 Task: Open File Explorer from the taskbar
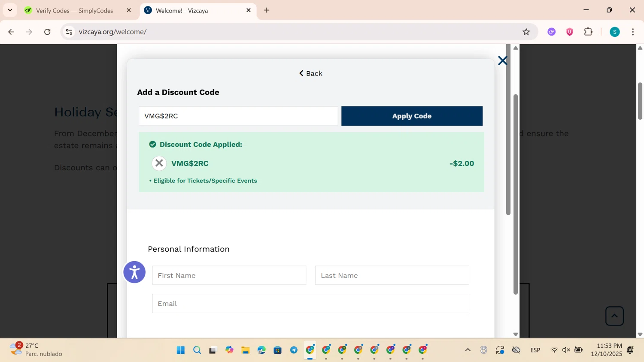[x=245, y=350]
